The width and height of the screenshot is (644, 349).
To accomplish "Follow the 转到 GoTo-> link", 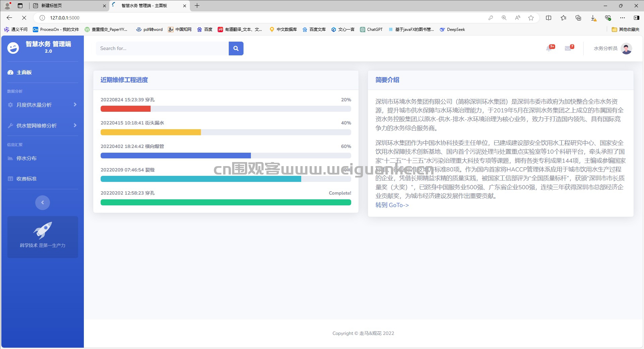I will pos(392,205).
